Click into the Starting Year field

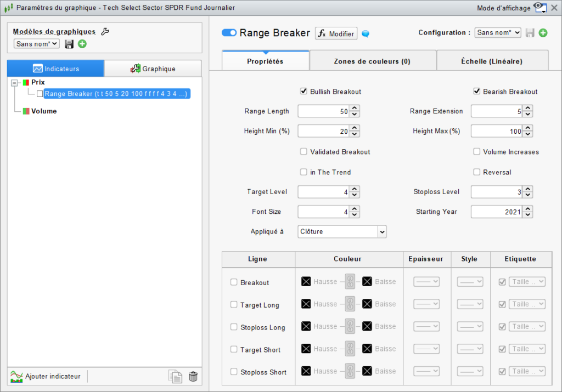pyautogui.click(x=497, y=212)
